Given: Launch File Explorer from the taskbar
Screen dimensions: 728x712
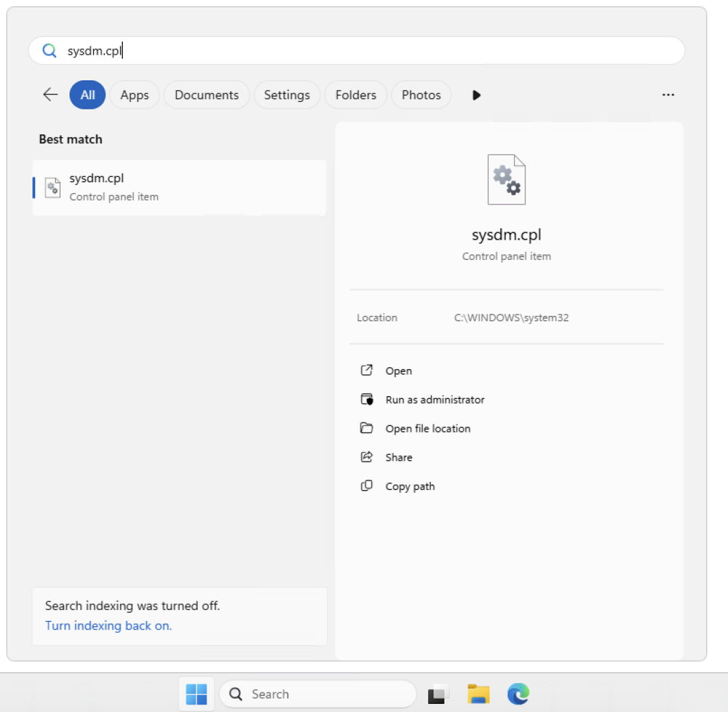Looking at the screenshot, I should (x=479, y=694).
